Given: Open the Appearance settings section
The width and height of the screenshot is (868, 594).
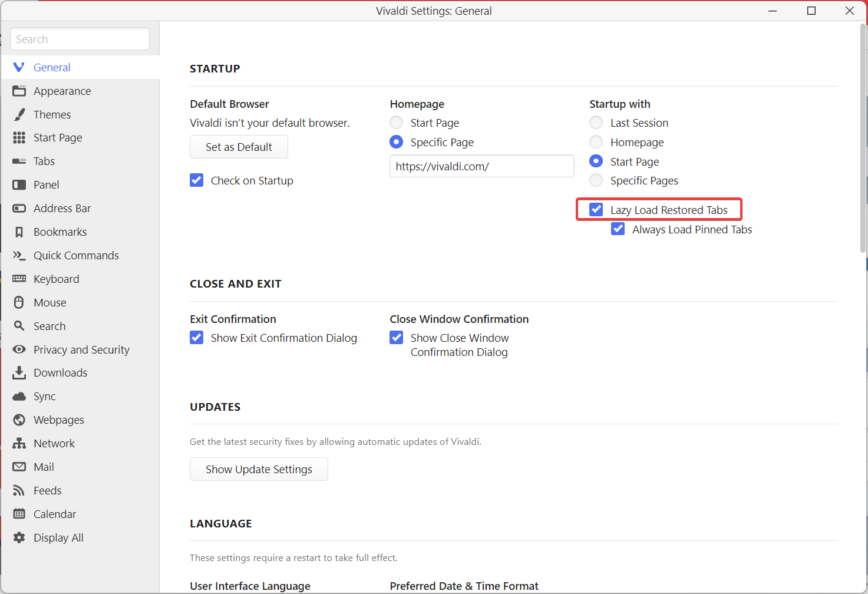Looking at the screenshot, I should [x=62, y=91].
